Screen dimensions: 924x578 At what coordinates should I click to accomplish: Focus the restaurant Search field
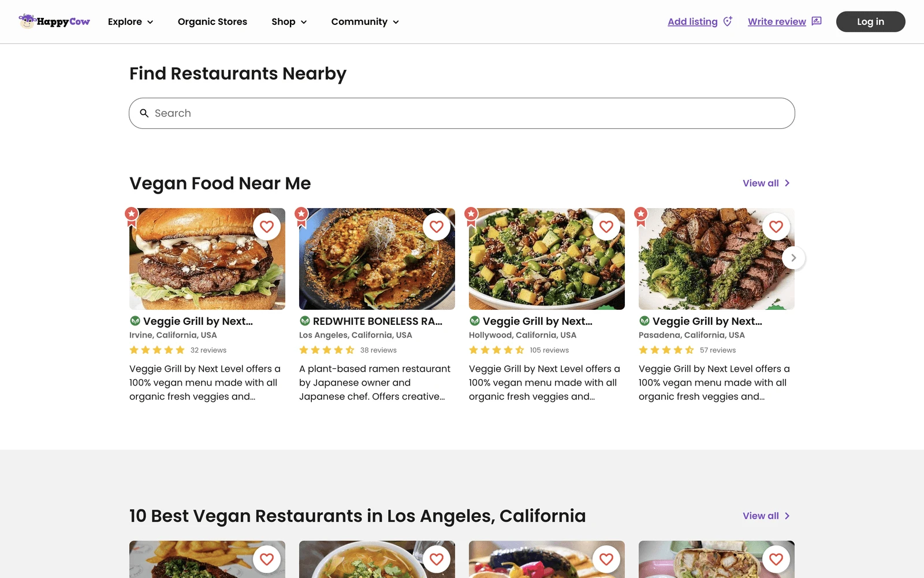pos(462,113)
